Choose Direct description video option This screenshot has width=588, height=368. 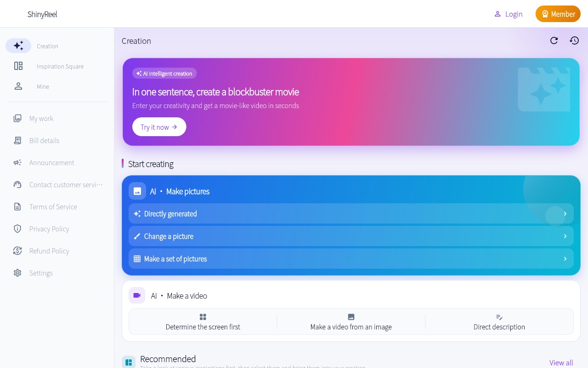click(x=499, y=322)
